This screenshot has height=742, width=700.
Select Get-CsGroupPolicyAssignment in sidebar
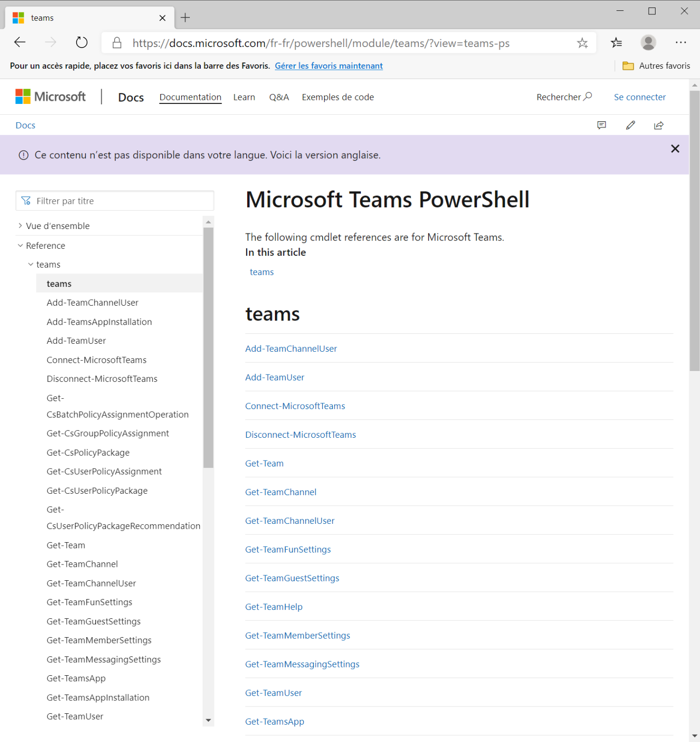[107, 433]
